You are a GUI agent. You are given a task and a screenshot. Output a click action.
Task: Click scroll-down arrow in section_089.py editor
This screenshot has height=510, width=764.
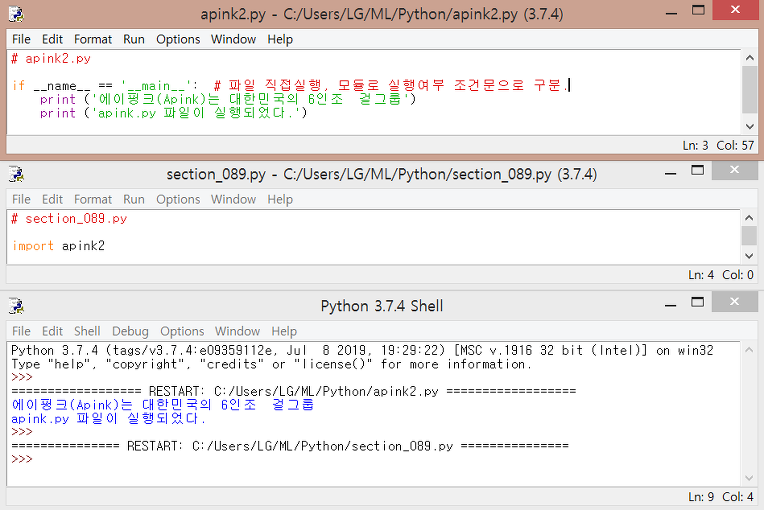749,256
